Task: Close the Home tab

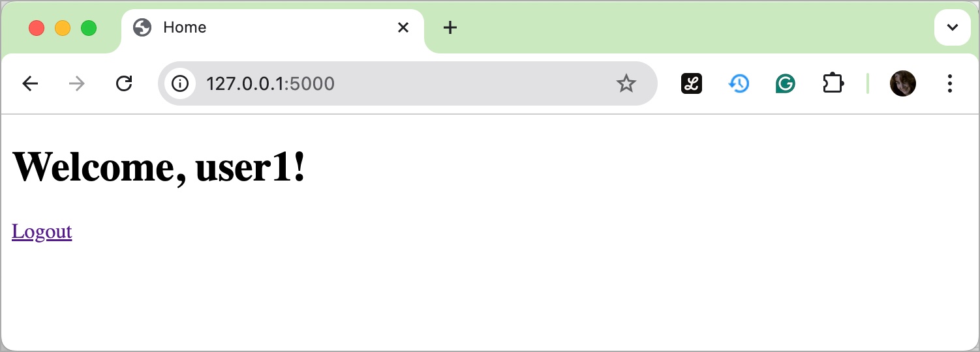Action: pos(403,27)
